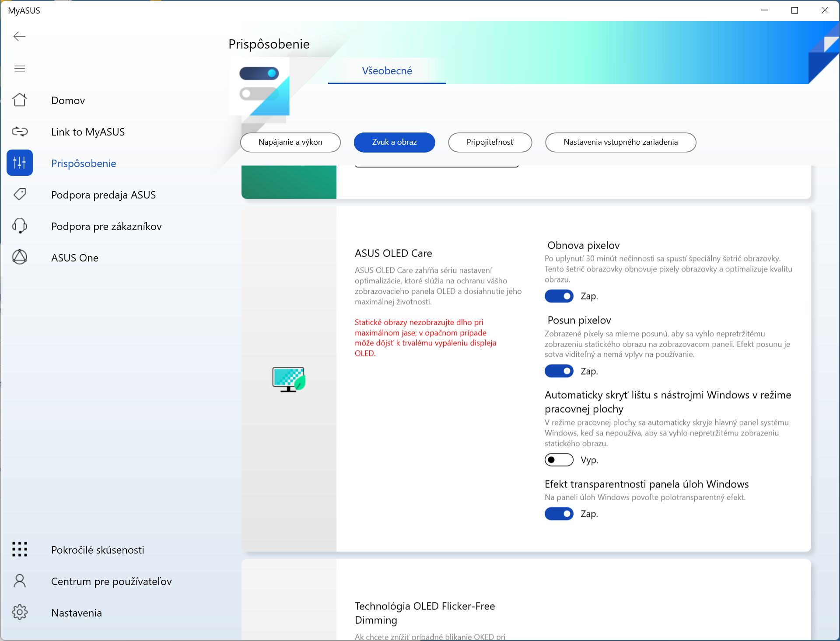
Task: Click the Pripojiteľnosť button
Action: (x=490, y=142)
